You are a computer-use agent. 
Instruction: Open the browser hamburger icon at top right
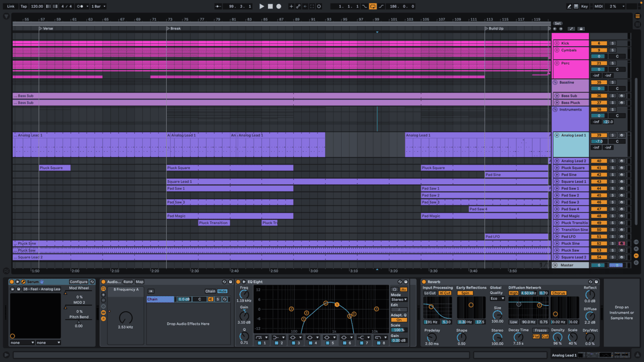point(637,16)
